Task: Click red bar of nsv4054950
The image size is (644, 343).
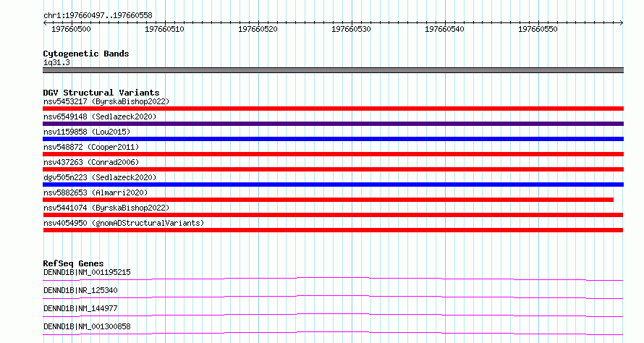Action: [x=333, y=230]
